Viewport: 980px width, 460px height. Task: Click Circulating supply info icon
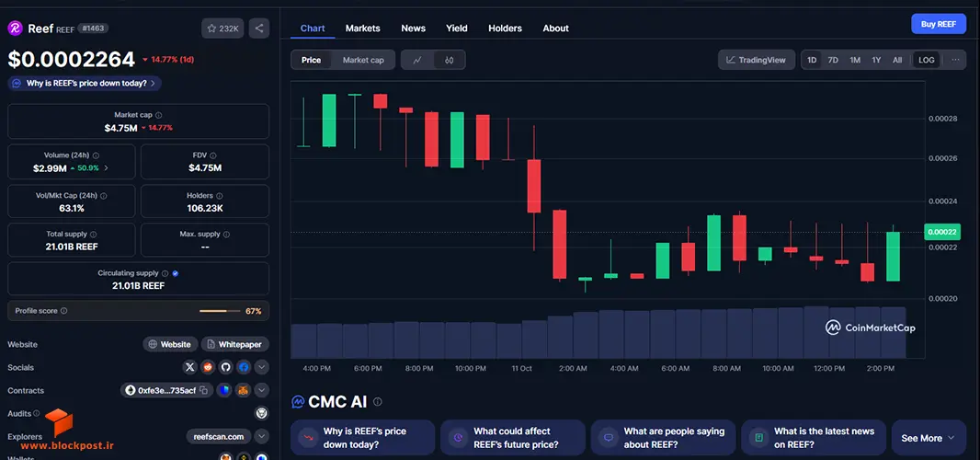pos(165,273)
